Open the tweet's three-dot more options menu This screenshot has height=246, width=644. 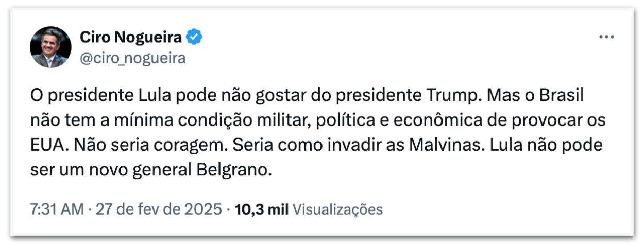click(x=606, y=38)
